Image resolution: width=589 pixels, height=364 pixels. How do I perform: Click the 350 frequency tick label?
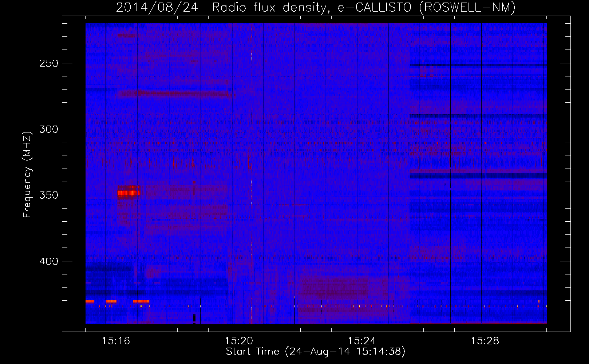click(49, 195)
